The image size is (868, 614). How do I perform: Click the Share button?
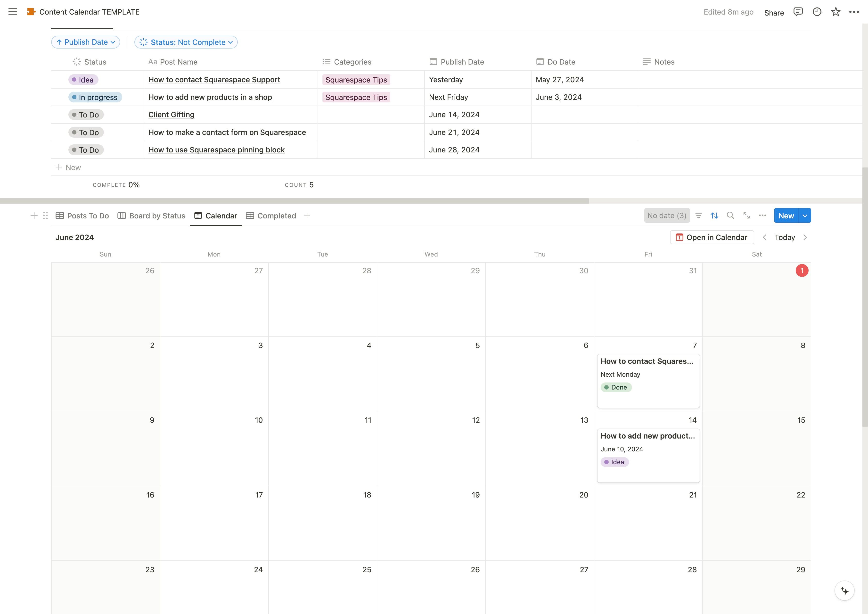tap(774, 12)
